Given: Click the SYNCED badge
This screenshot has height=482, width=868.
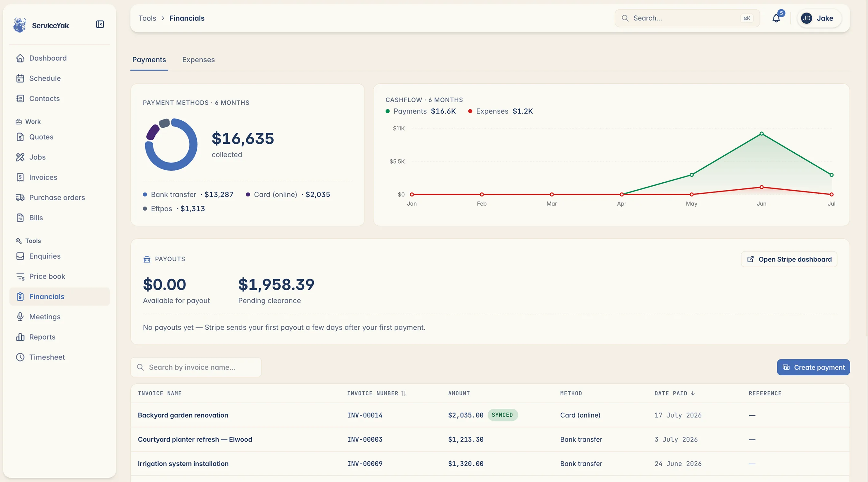Looking at the screenshot, I should (502, 415).
